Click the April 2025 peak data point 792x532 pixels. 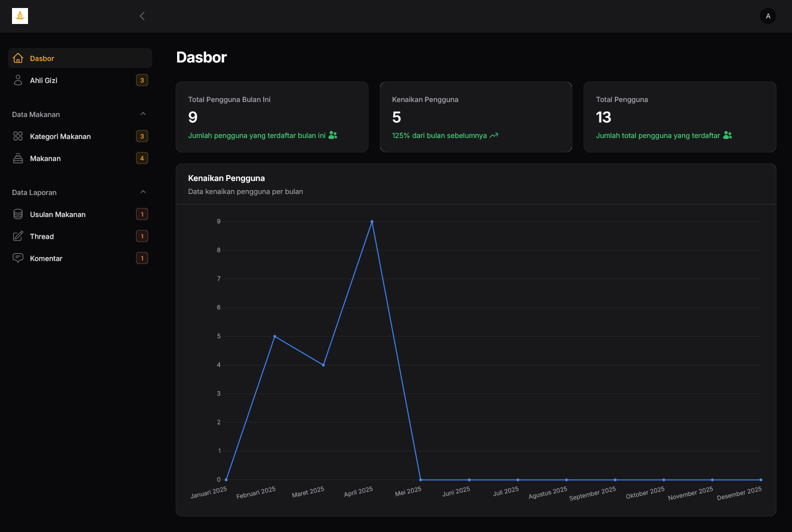tap(372, 221)
